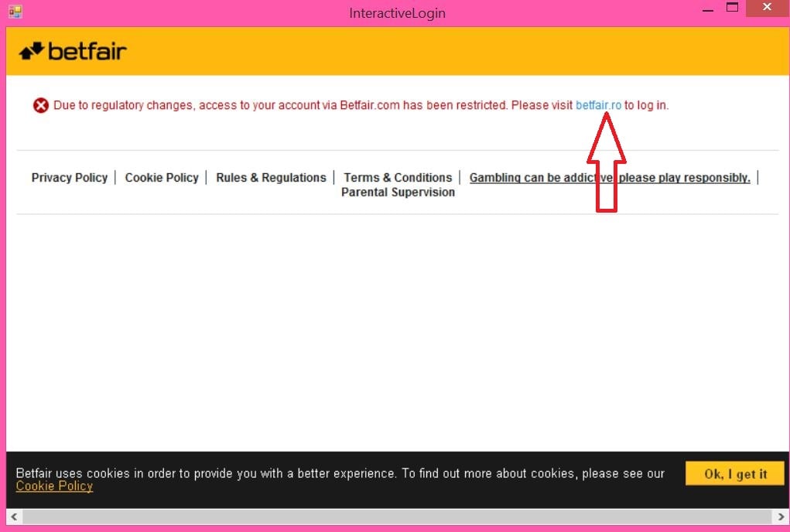Accept cookies with Ok, I get it

(x=735, y=473)
